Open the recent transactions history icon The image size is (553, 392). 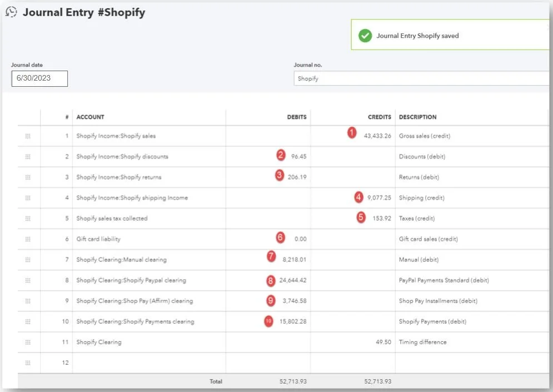point(11,12)
